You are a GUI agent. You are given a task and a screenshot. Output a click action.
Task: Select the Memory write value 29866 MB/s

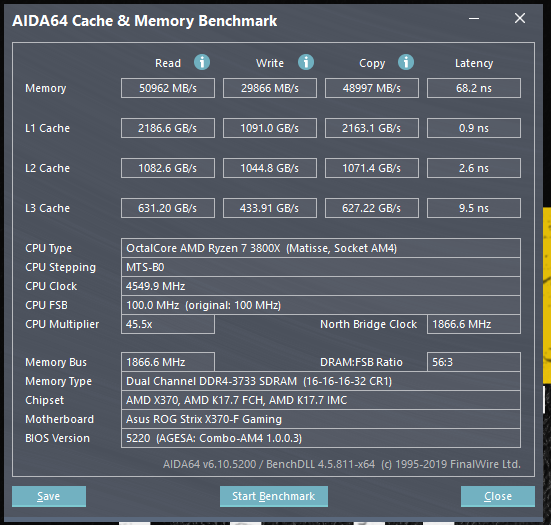270,88
